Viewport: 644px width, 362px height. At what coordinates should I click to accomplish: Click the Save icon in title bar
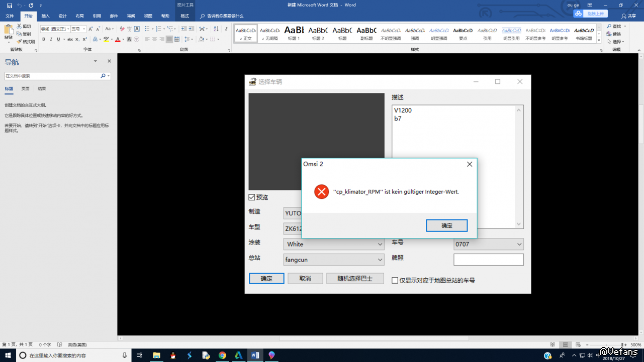click(x=10, y=5)
